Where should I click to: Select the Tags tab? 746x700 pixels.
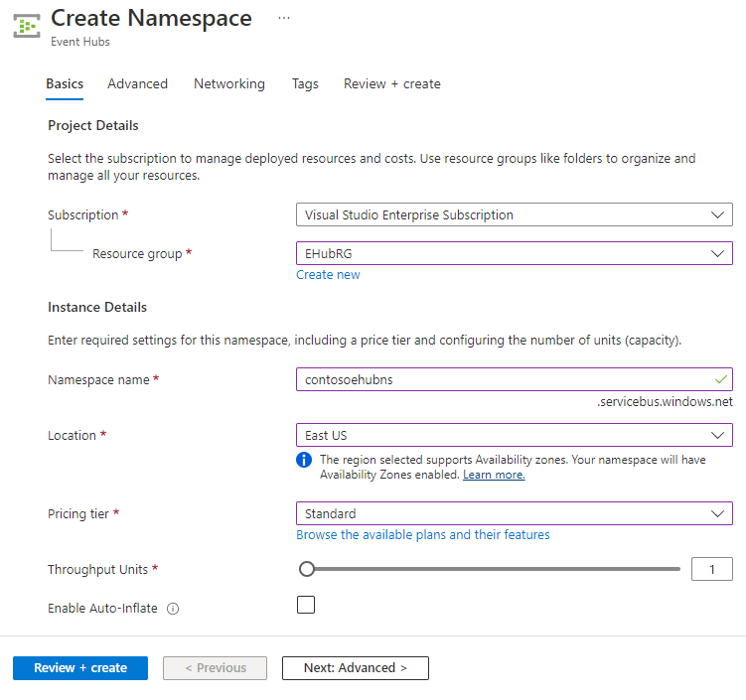click(305, 84)
